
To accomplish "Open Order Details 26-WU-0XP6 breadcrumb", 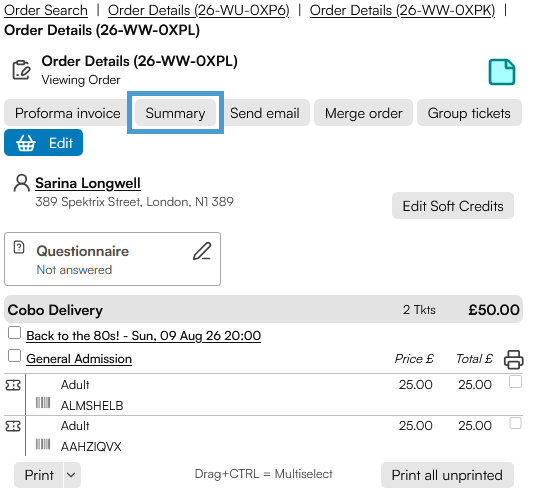I will (198, 10).
